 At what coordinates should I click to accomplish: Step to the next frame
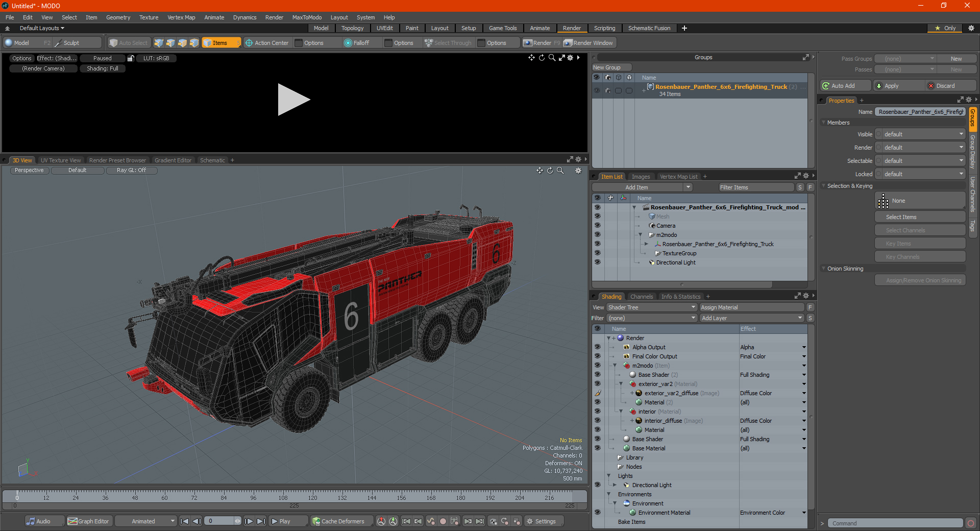click(x=249, y=521)
